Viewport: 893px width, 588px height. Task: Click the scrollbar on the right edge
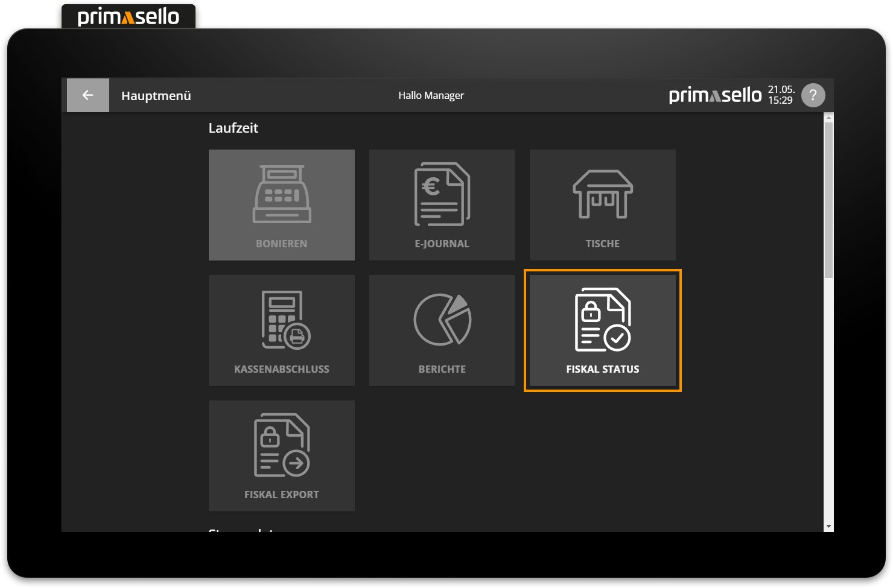827,193
